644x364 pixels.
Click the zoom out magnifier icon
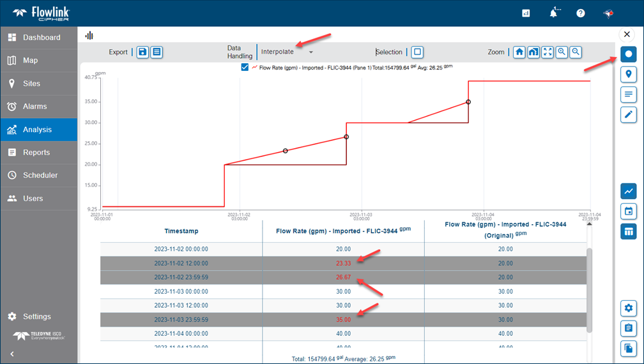point(576,52)
